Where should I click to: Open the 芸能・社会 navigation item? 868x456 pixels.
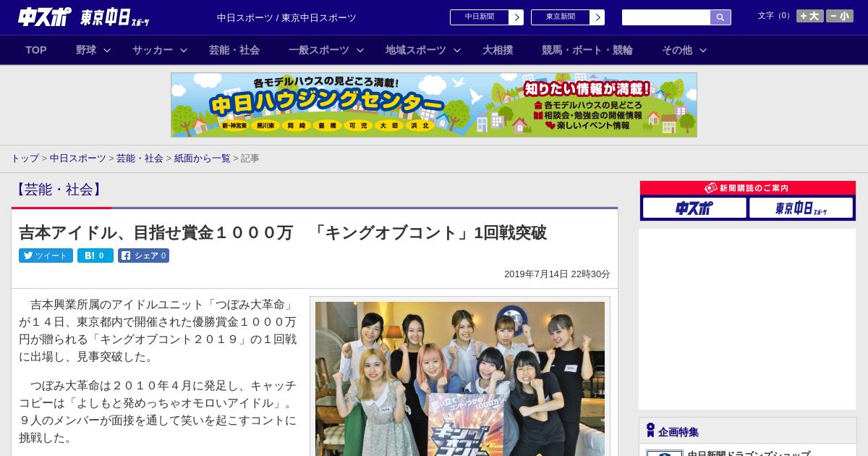click(x=234, y=50)
